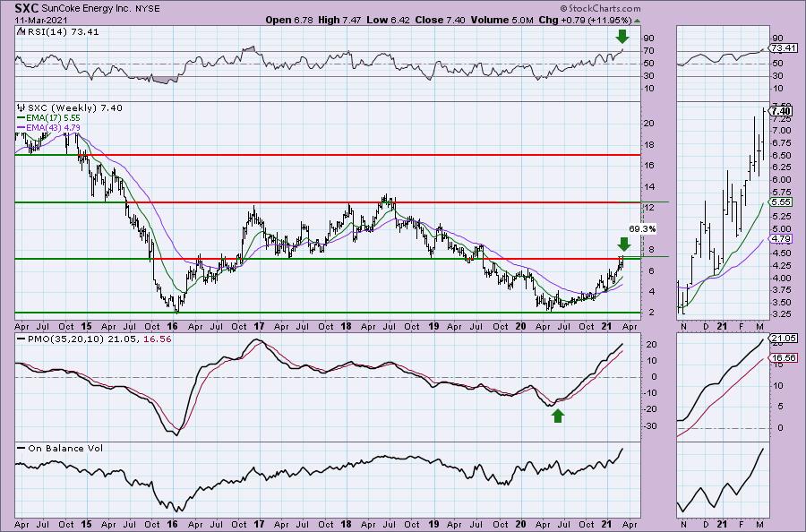
Task: Click the SunCoke Energy Inc. company name
Action: click(85, 9)
